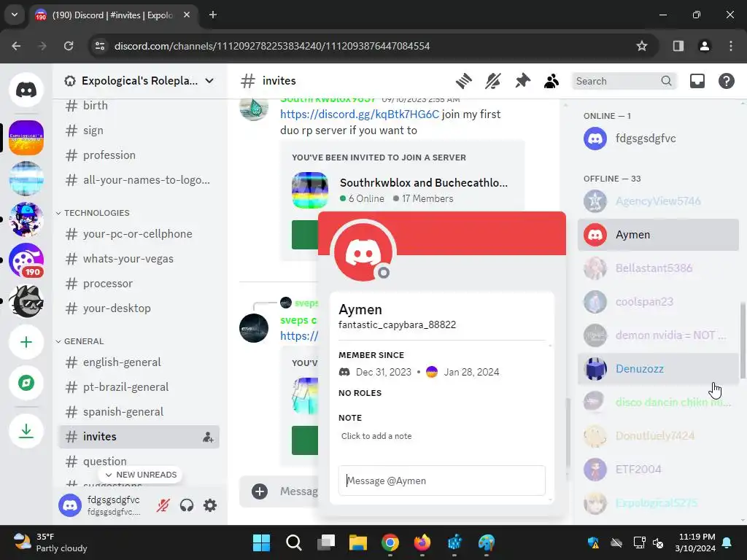Click Message @Aymen input field
Screen dimensions: 747x560
(441, 481)
